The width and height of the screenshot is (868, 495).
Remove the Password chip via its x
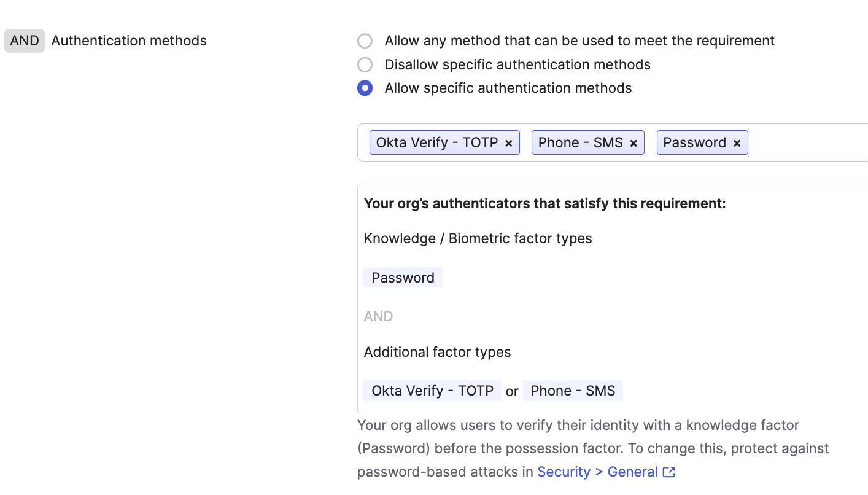pos(737,143)
